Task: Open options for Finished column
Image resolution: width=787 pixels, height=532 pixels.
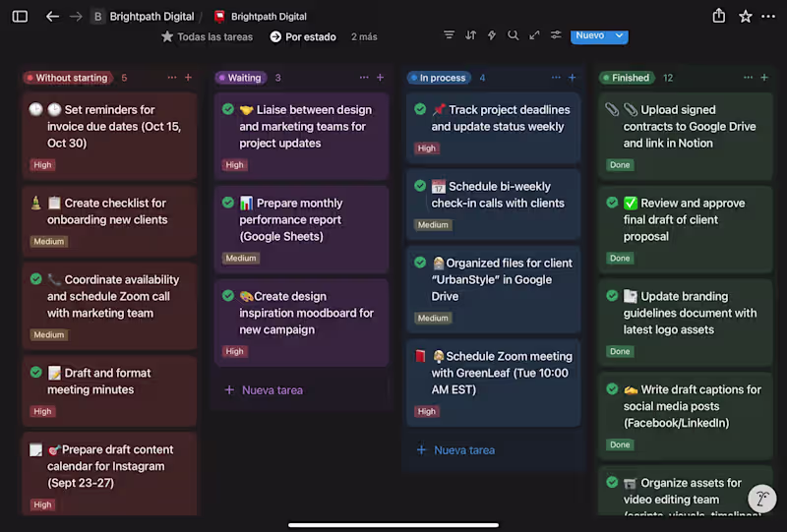Action: pyautogui.click(x=748, y=78)
